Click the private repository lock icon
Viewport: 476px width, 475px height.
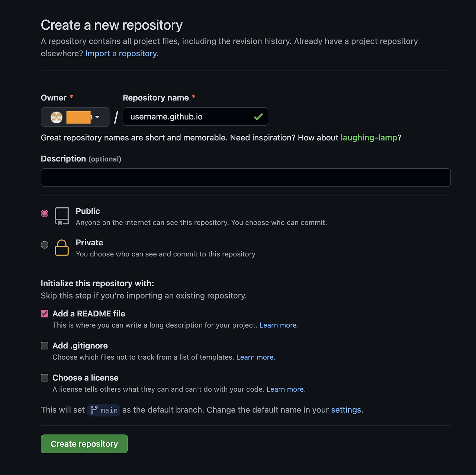click(62, 248)
